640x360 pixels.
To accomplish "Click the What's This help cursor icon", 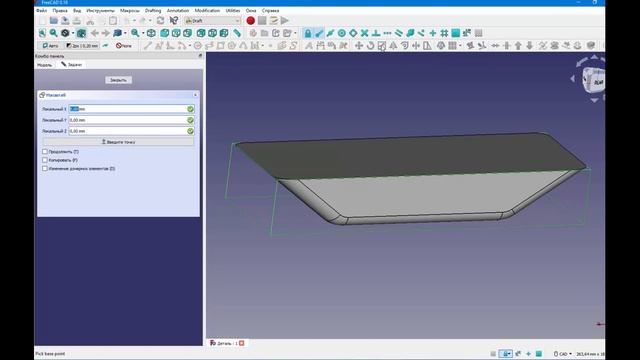I will (x=174, y=20).
